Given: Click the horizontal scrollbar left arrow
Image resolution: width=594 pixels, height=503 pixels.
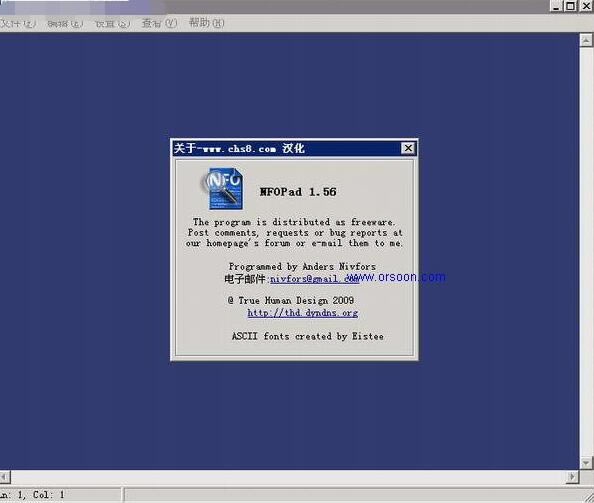Looking at the screenshot, I should [5, 476].
